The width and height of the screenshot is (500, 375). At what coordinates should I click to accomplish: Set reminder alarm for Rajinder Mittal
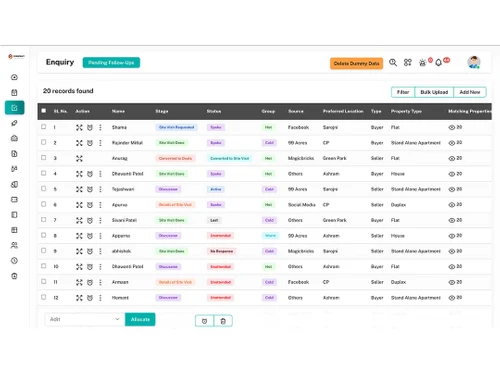pyautogui.click(x=90, y=143)
